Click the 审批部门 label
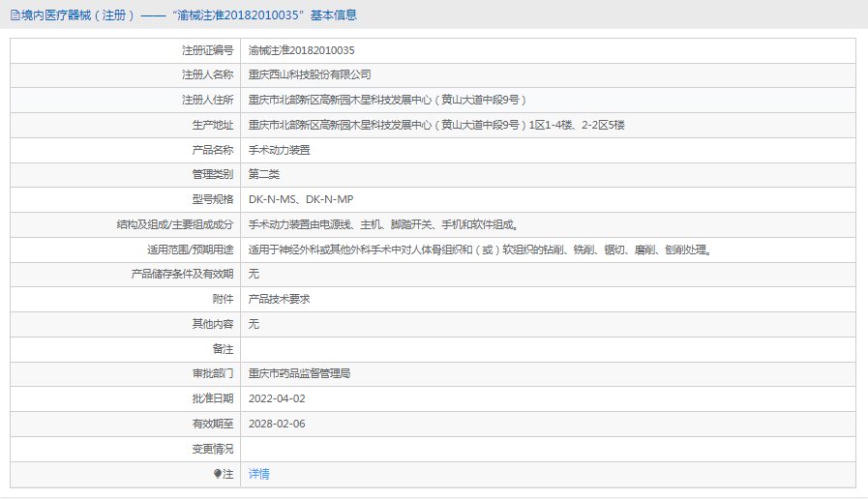This screenshot has width=868, height=499. [x=213, y=373]
